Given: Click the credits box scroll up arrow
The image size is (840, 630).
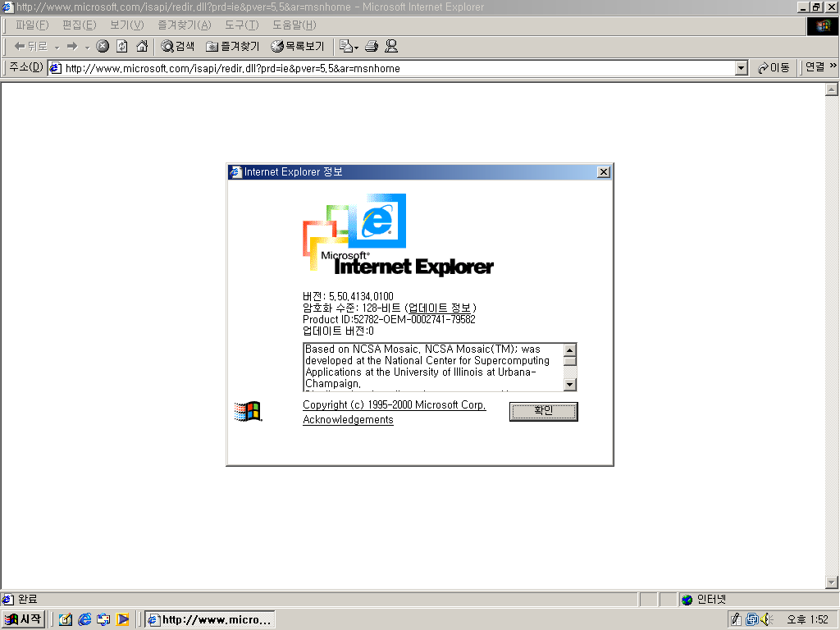Looking at the screenshot, I should pyautogui.click(x=570, y=350).
